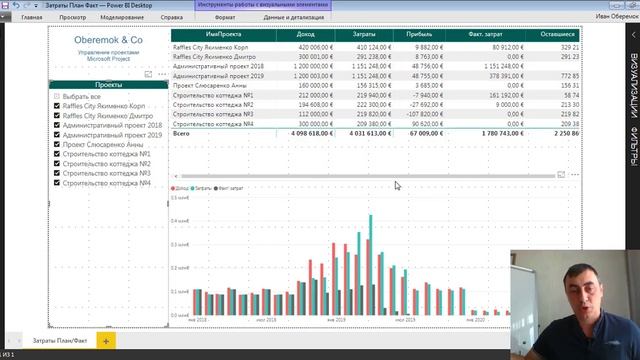Click the Save icon in title bar
This screenshot has height=360, width=640.
pos(5,5)
